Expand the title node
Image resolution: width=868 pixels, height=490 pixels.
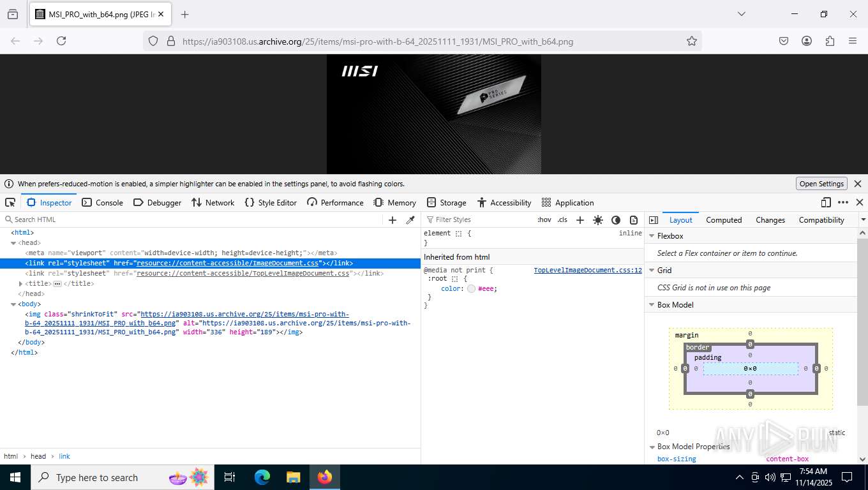point(20,284)
